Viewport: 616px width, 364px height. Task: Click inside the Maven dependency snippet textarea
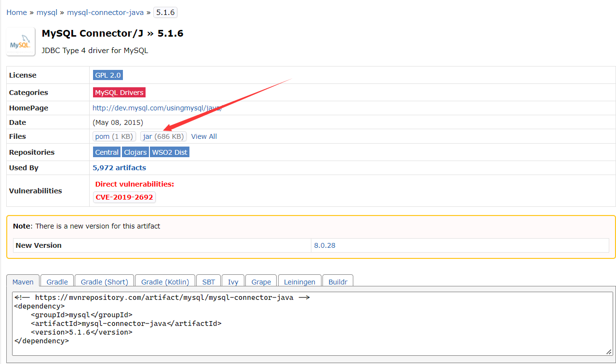pyautogui.click(x=313, y=324)
